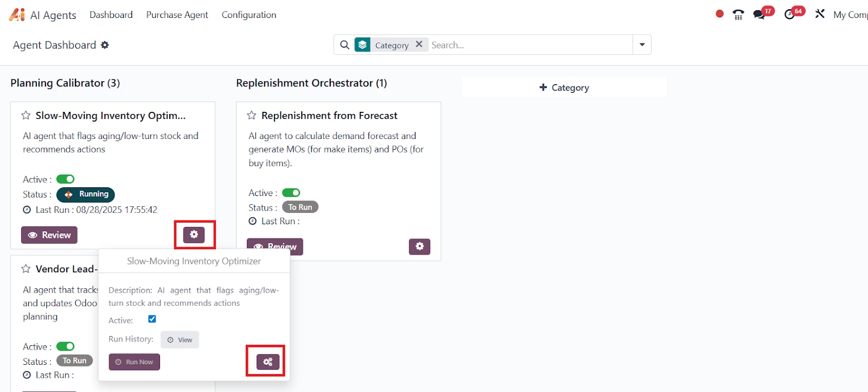Open the chat messages icon
This screenshot has height=392, width=868.
pos(759,15)
